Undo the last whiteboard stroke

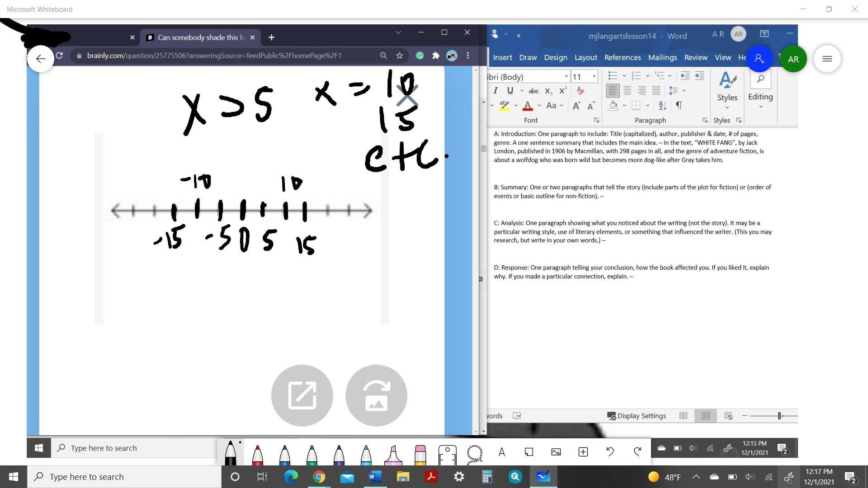[610, 452]
